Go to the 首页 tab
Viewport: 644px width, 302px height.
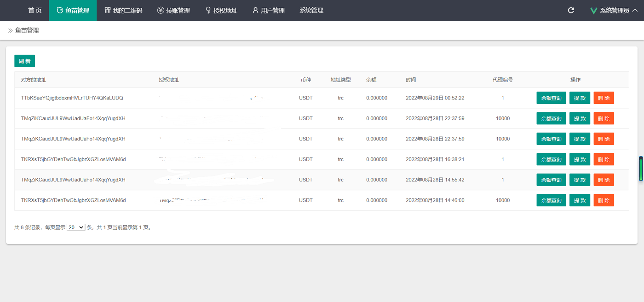(x=35, y=10)
